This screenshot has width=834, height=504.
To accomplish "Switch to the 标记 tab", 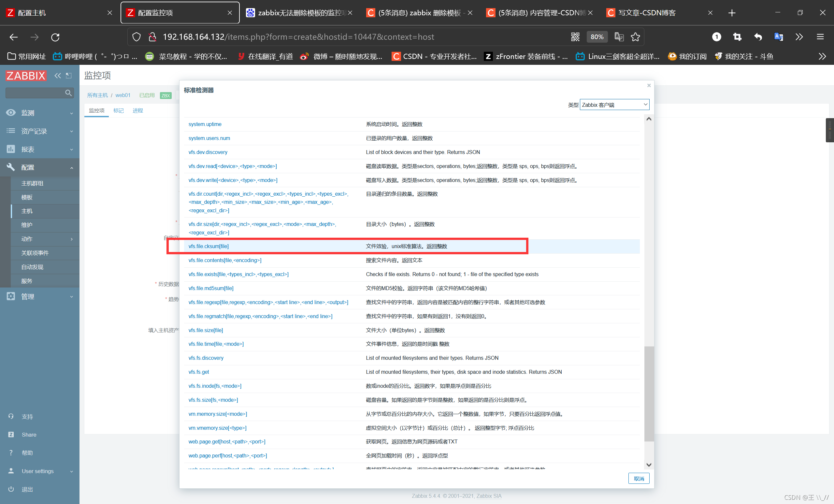I will point(118,111).
